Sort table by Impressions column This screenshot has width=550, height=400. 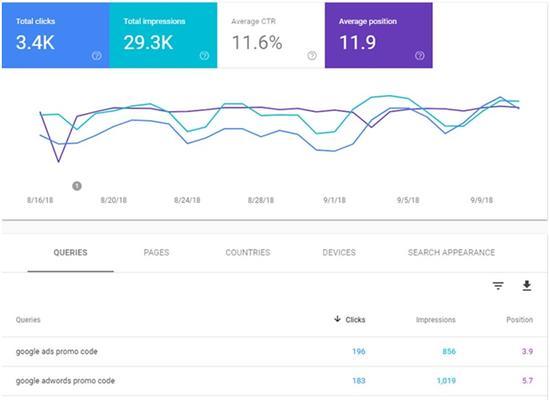click(436, 320)
